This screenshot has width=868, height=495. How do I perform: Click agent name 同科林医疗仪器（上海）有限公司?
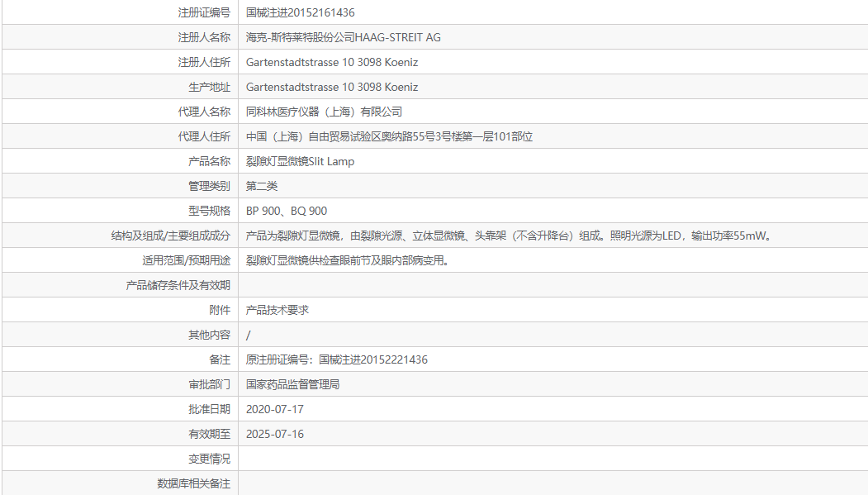pyautogui.click(x=324, y=112)
